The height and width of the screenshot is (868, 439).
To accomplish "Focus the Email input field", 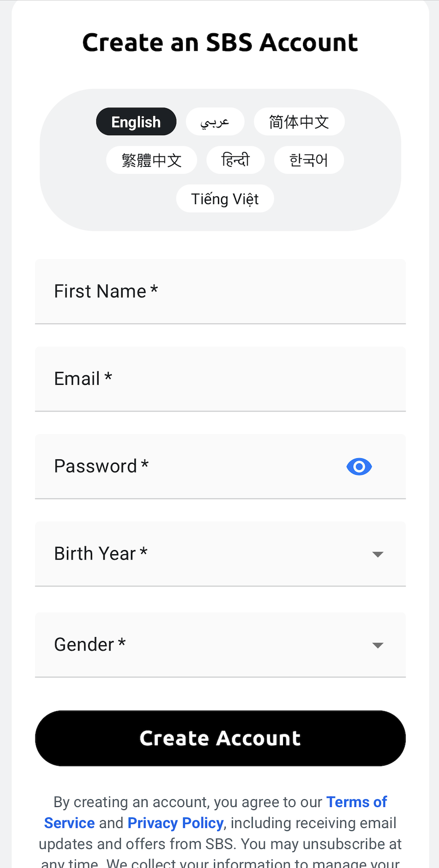I will (x=220, y=379).
